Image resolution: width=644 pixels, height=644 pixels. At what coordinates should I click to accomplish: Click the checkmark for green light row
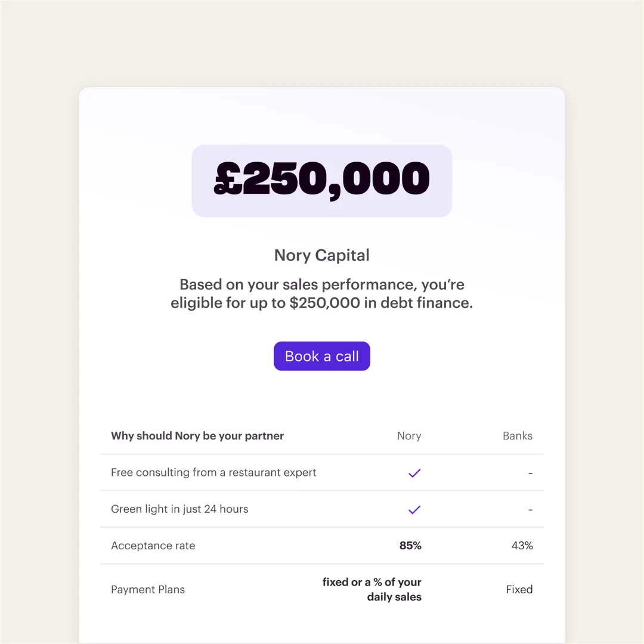(414, 510)
